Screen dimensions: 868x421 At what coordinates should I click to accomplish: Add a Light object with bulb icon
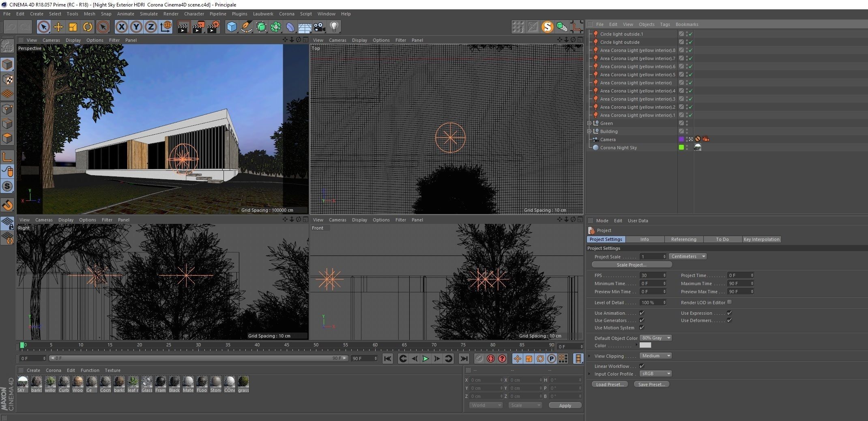point(334,27)
